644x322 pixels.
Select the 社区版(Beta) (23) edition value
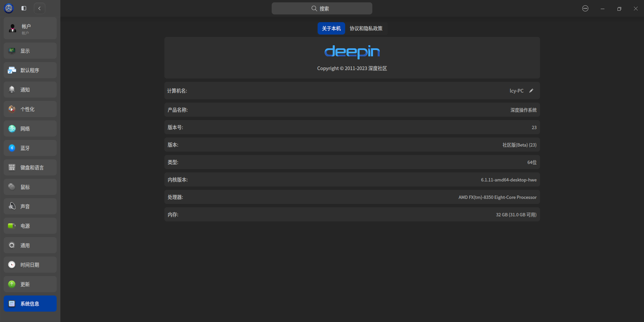520,145
